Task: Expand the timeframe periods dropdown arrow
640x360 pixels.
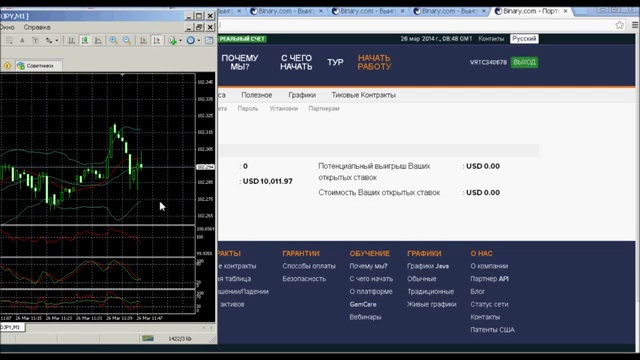Action: click(199, 40)
